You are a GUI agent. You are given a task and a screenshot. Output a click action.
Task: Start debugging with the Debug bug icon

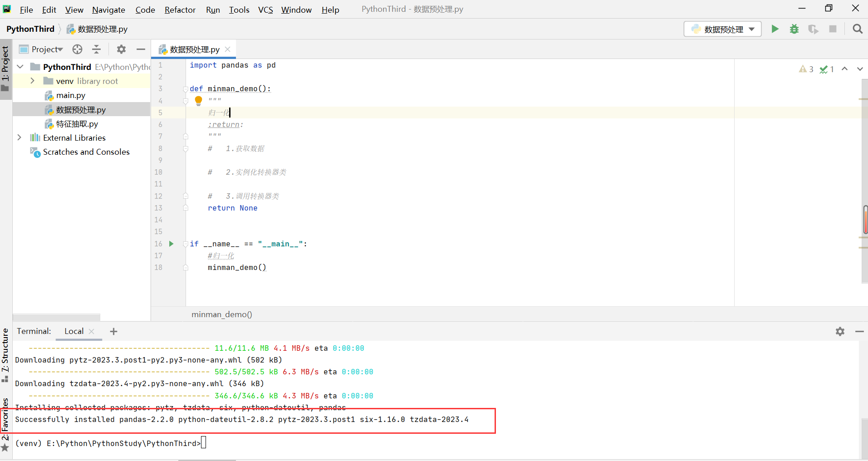click(x=794, y=29)
